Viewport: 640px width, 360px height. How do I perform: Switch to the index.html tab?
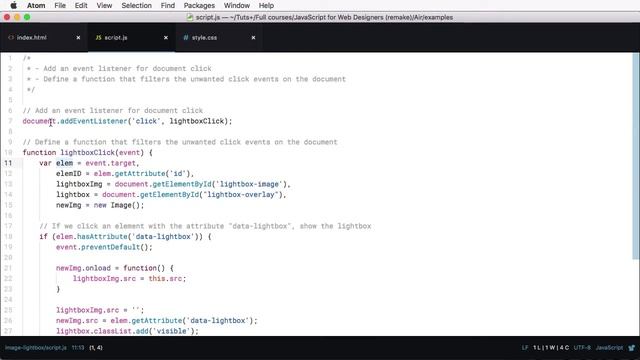44,38
